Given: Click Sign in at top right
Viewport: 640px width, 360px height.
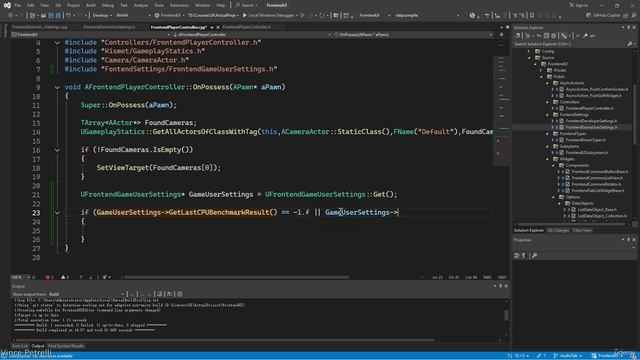Looking at the screenshot, I should (x=578, y=5).
